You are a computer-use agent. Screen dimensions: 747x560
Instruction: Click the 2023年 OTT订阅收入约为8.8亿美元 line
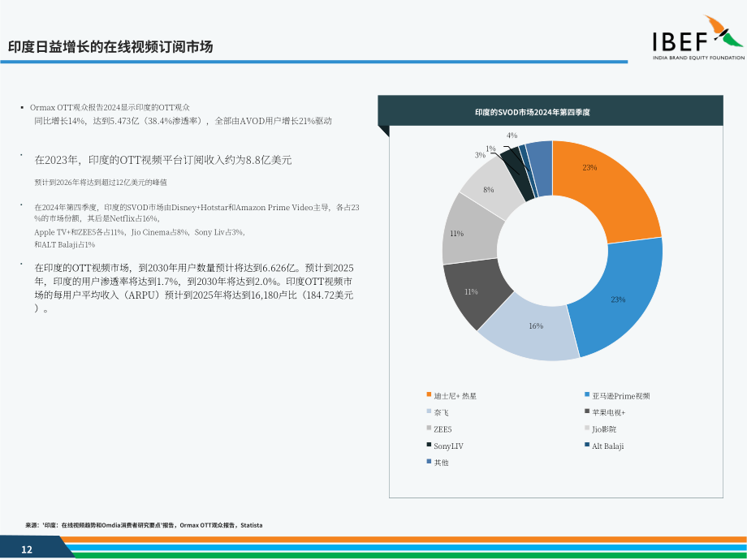(163, 160)
